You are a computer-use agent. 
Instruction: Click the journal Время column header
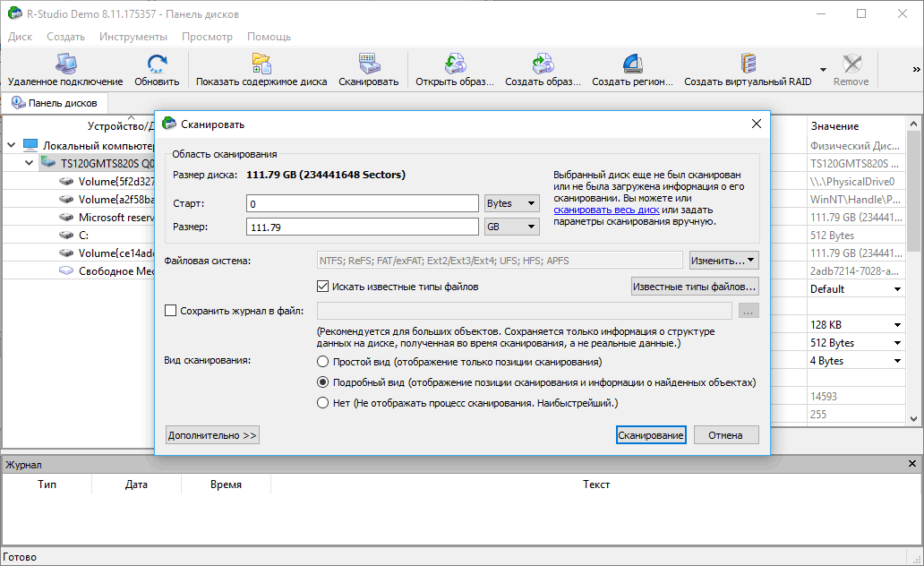[226, 484]
